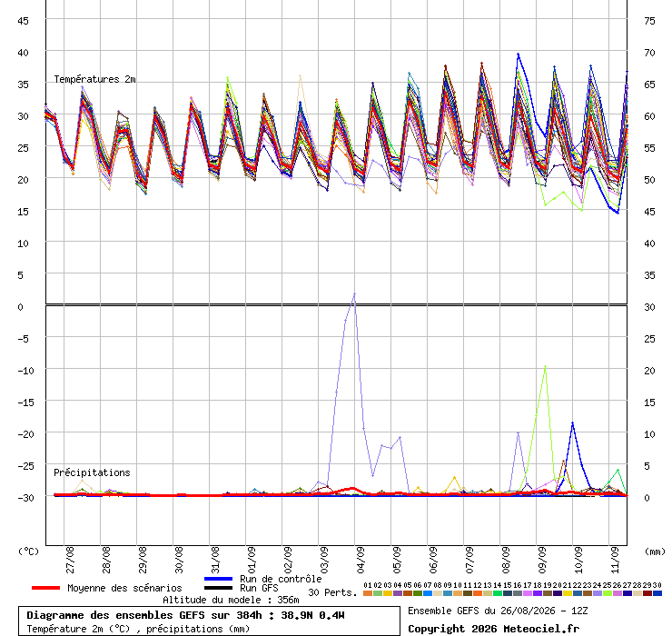Click legend color swatch for perturbation 18

[x=538, y=593]
